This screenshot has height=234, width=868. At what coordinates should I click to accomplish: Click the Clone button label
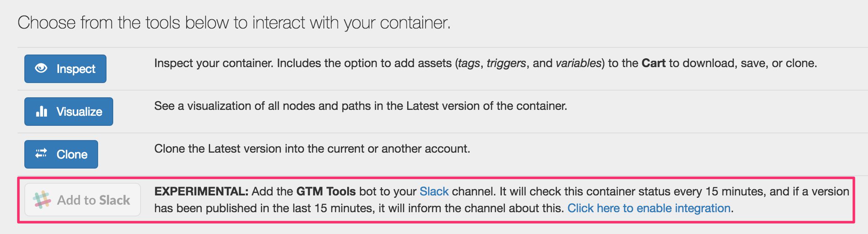tap(72, 154)
